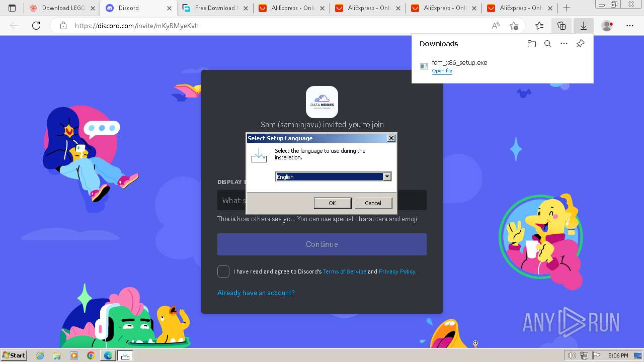Open Discord's Terms of Service link
This screenshot has height=362, width=644.
(x=345, y=271)
